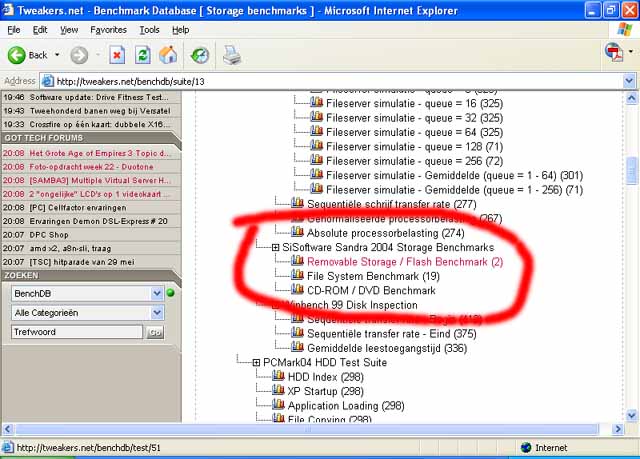Click chart icon for Fileserver simulatie queue = 16
The width and height of the screenshot is (640, 459).
(316, 102)
